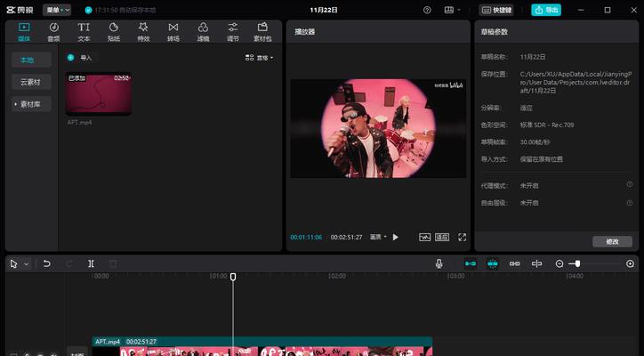This screenshot has width=644, height=356.
Task: Open the 调节 (Adjust) sliders icon tab
Action: coord(233,32)
